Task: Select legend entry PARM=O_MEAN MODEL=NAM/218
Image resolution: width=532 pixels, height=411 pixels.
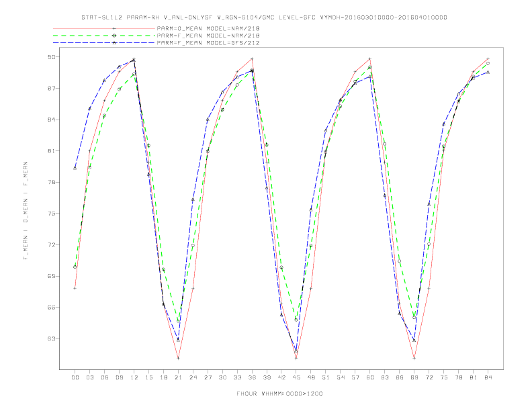Action: click(208, 28)
